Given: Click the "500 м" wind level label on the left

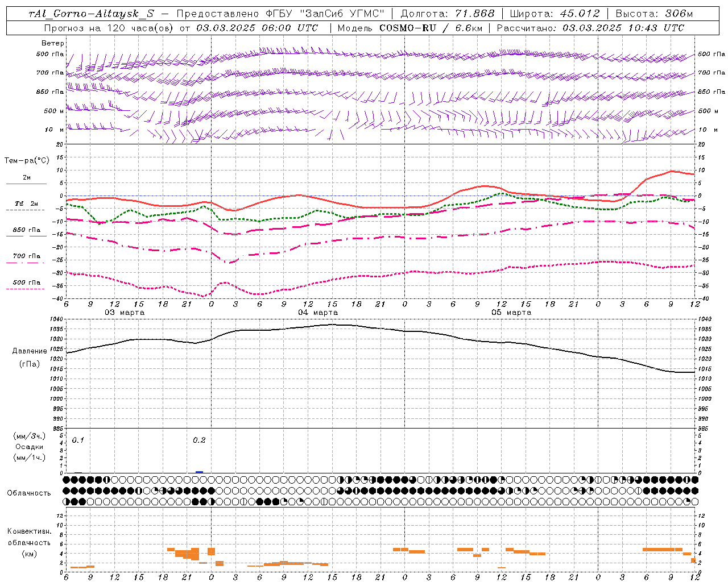Looking at the screenshot, I should click(x=53, y=111).
